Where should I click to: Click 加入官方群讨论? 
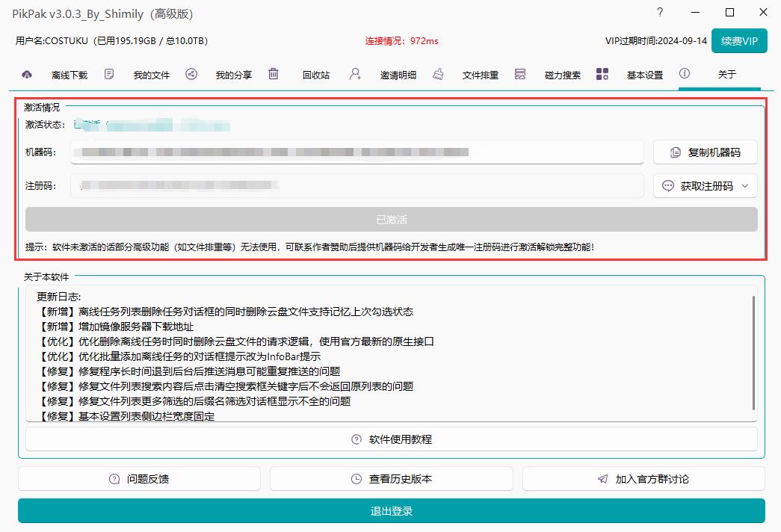(x=643, y=479)
